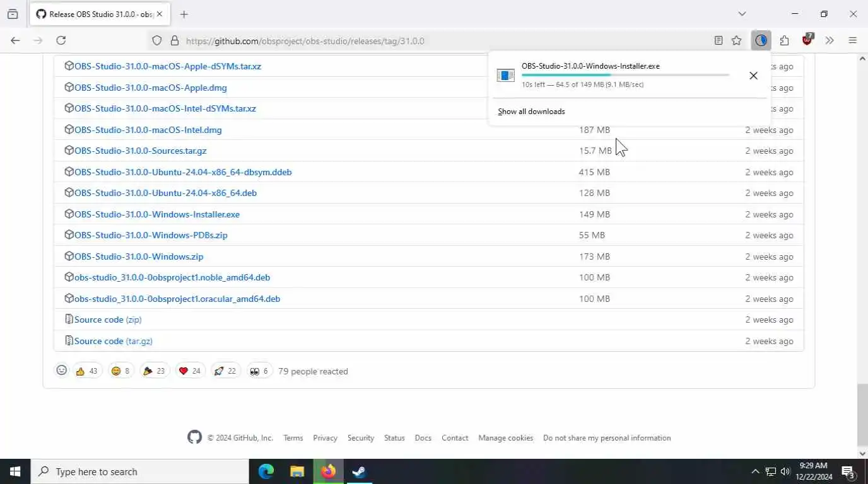Screen dimensions: 868x484
Task: React with thumbs up emoji
Action: (87, 371)
